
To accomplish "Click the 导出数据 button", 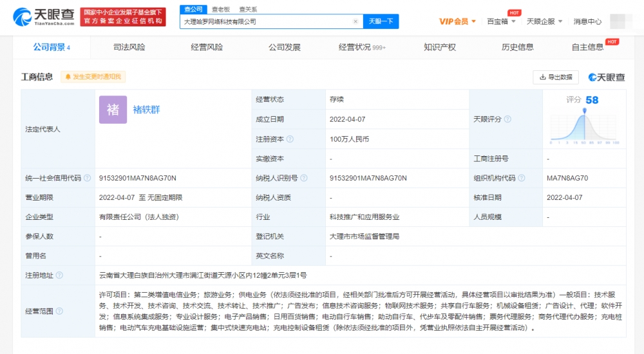I will [556, 77].
